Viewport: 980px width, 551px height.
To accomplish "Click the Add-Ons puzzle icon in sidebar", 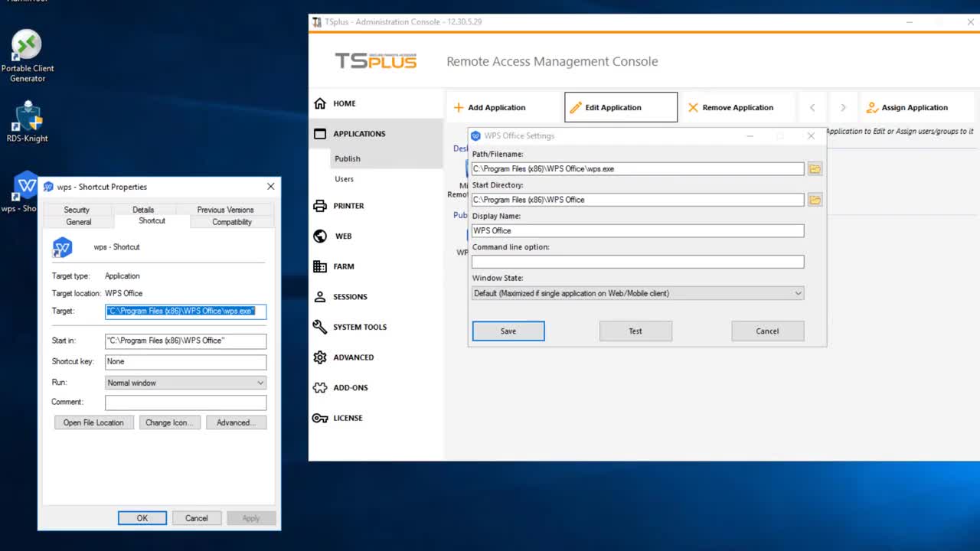I will tap(320, 388).
